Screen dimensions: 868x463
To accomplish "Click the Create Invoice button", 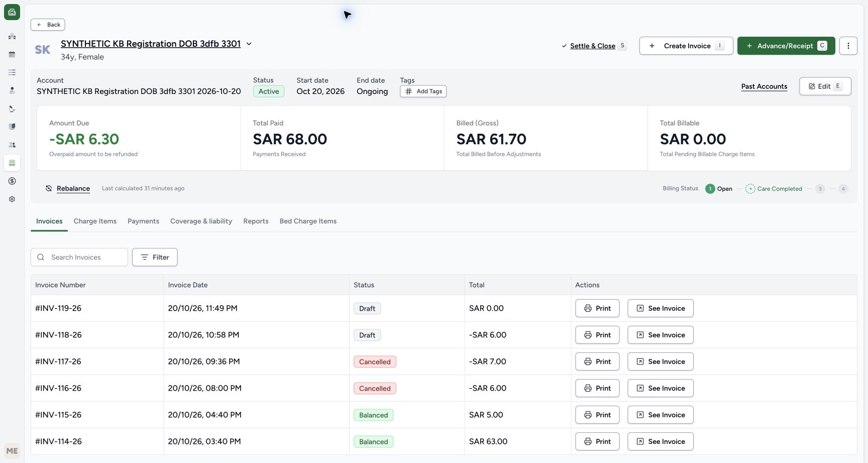I will 686,46.
